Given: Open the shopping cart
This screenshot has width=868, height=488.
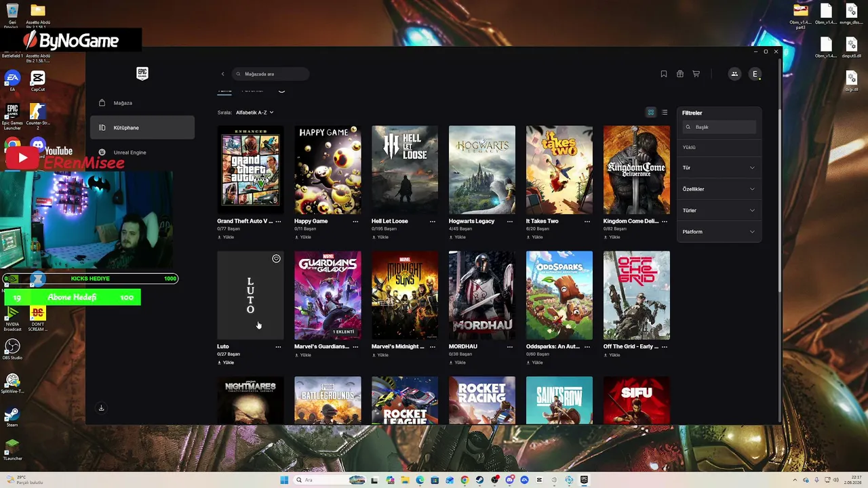Looking at the screenshot, I should [696, 74].
